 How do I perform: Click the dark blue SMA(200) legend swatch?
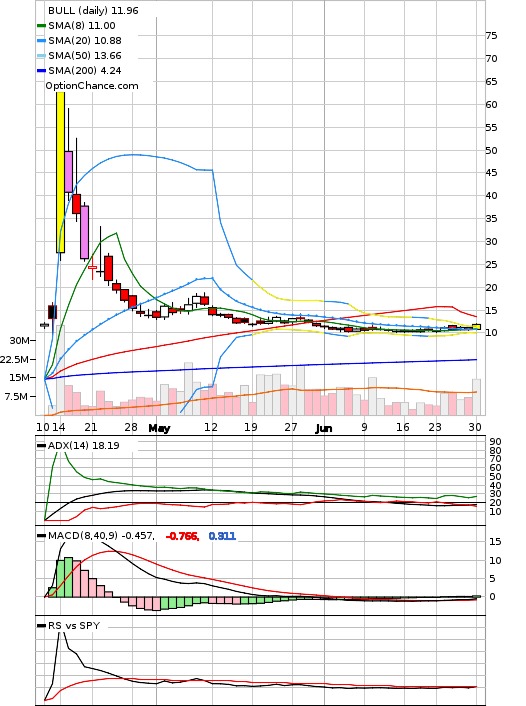point(41,71)
